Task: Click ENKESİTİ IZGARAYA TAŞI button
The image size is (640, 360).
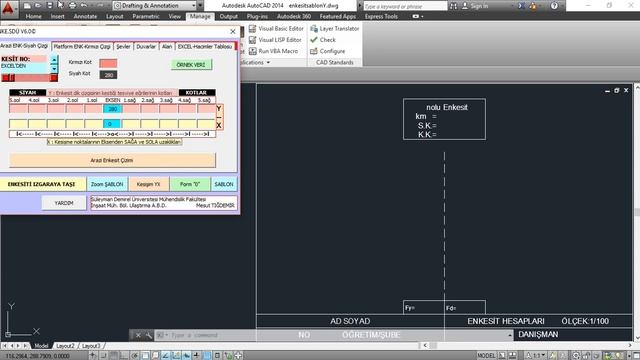Action: click(x=42, y=184)
